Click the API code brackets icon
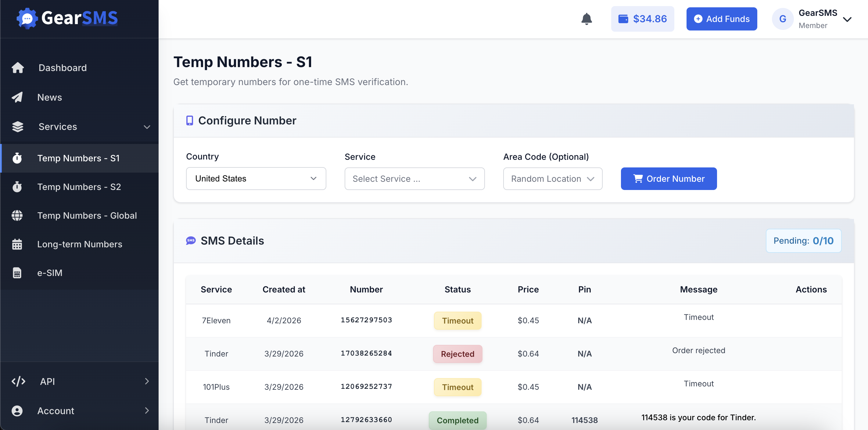The width and height of the screenshot is (868, 430). point(19,381)
